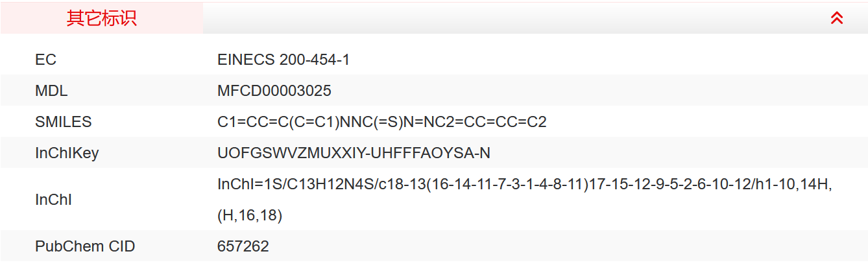Select the InChI row label

(53, 200)
